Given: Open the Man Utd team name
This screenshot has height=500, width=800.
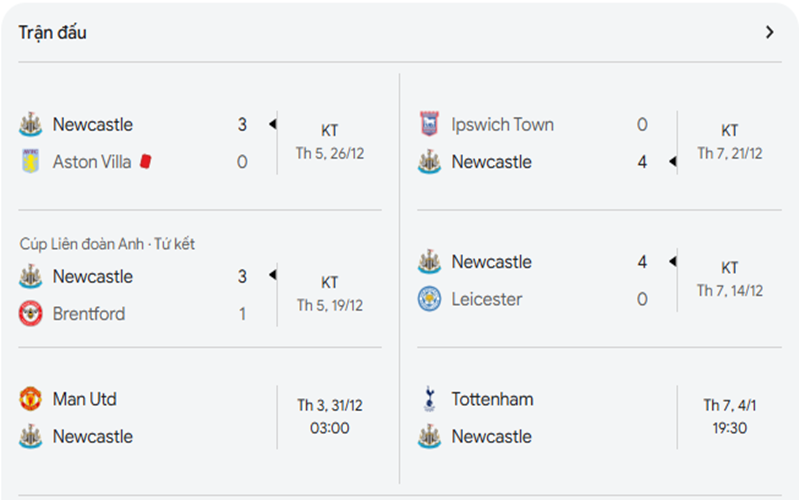Looking at the screenshot, I should coord(84,399).
